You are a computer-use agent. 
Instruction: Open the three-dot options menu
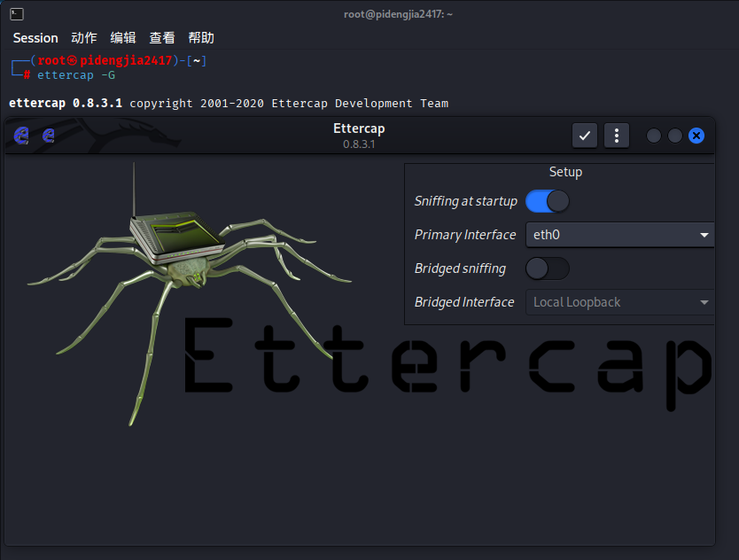[x=617, y=136]
